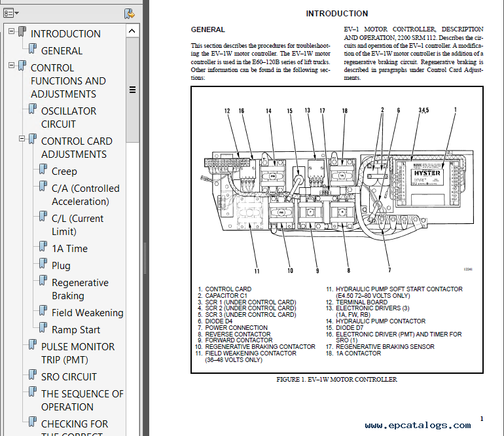Collapse CONTROL FUNCTIONS AND ADJUSTMENTS bookmark

point(12,65)
